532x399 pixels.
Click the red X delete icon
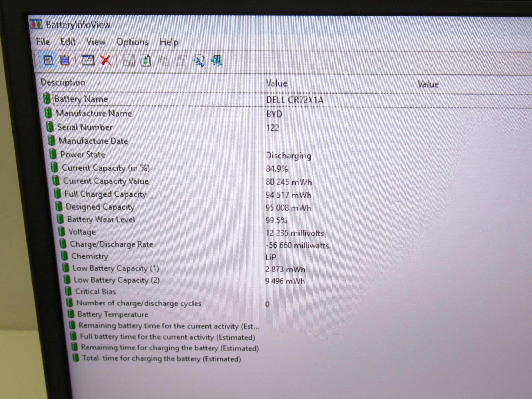(x=105, y=61)
